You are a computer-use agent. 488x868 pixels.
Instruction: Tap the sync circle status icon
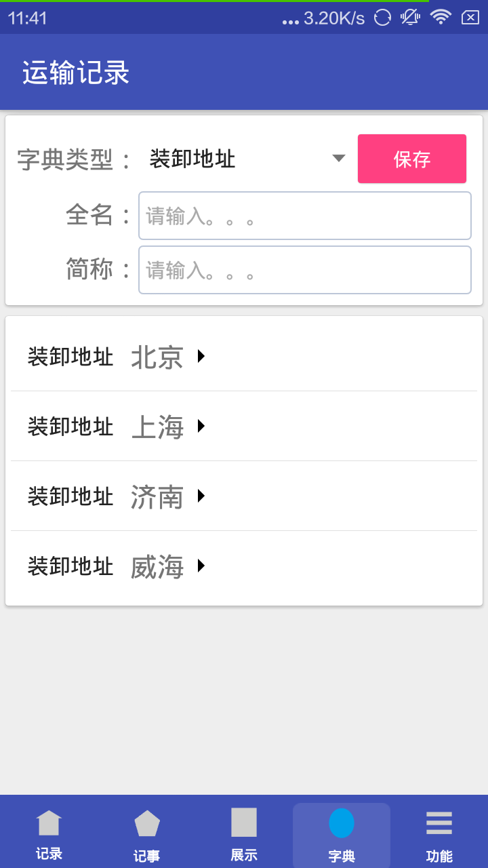[382, 18]
